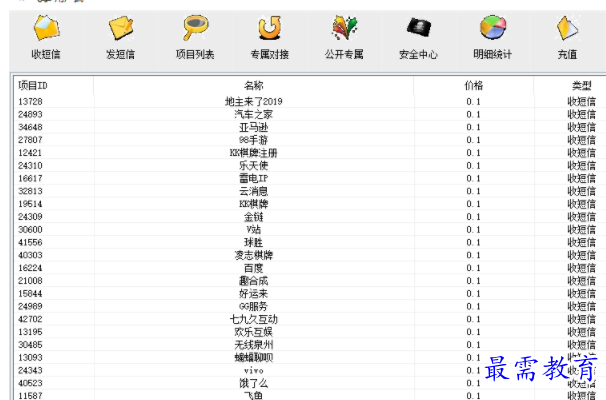
Task: Sort by the 项目ID column header
Action: [54, 85]
